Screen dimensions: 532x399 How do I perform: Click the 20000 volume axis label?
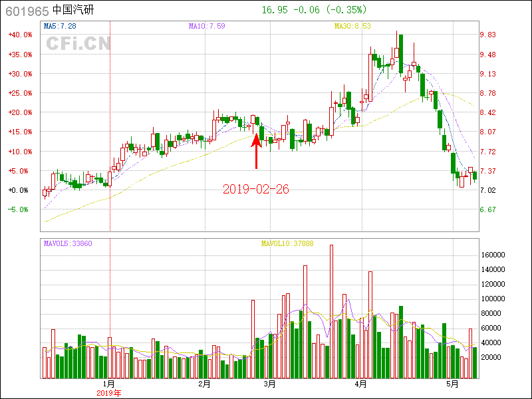[491, 357]
